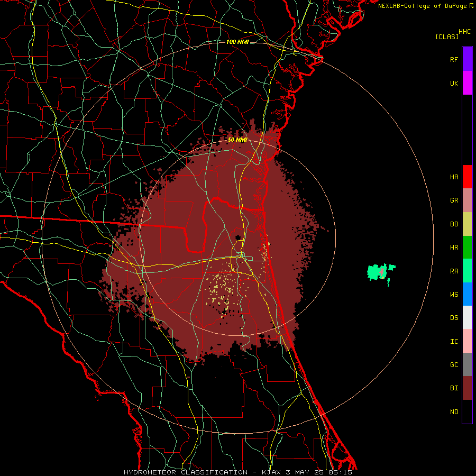Click the GR legend label

[454, 200]
